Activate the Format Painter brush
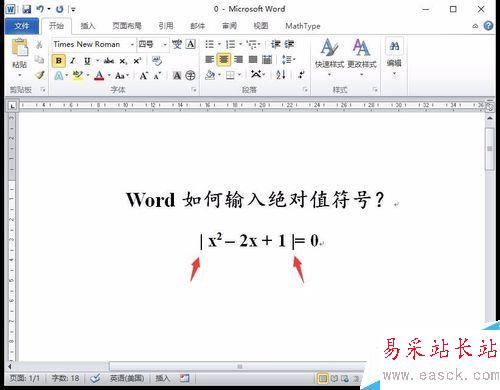This screenshot has width=500, height=390. [x=39, y=75]
